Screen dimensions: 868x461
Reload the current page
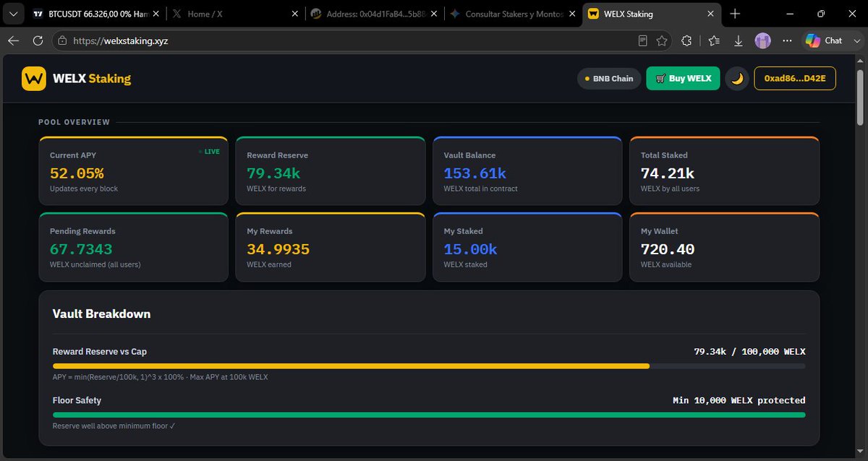point(38,41)
